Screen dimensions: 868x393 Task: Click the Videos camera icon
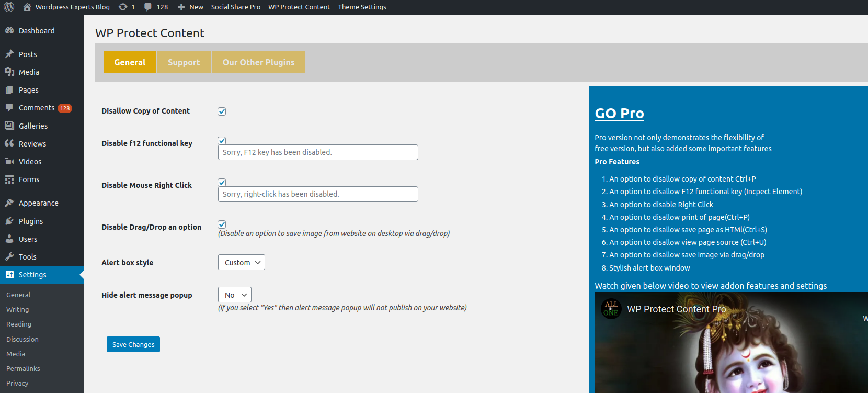[x=9, y=161]
